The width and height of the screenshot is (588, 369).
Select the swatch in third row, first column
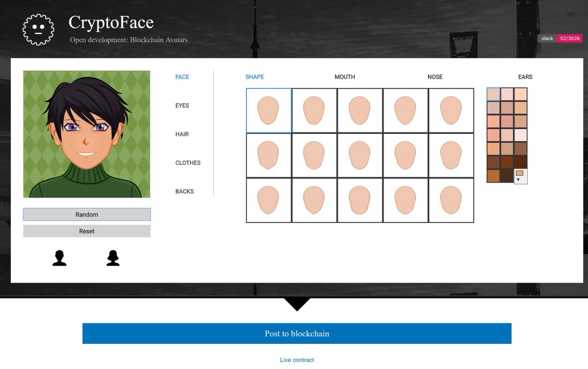pos(493,121)
